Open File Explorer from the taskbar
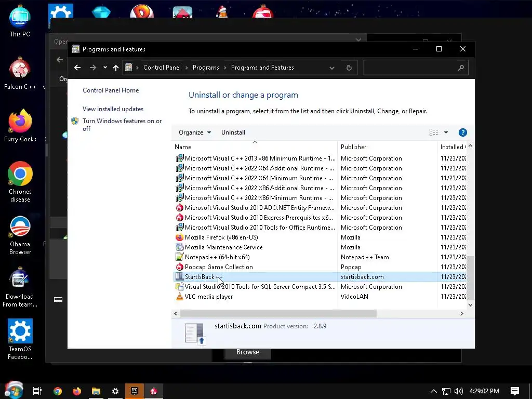This screenshot has height=399, width=532. [x=96, y=391]
